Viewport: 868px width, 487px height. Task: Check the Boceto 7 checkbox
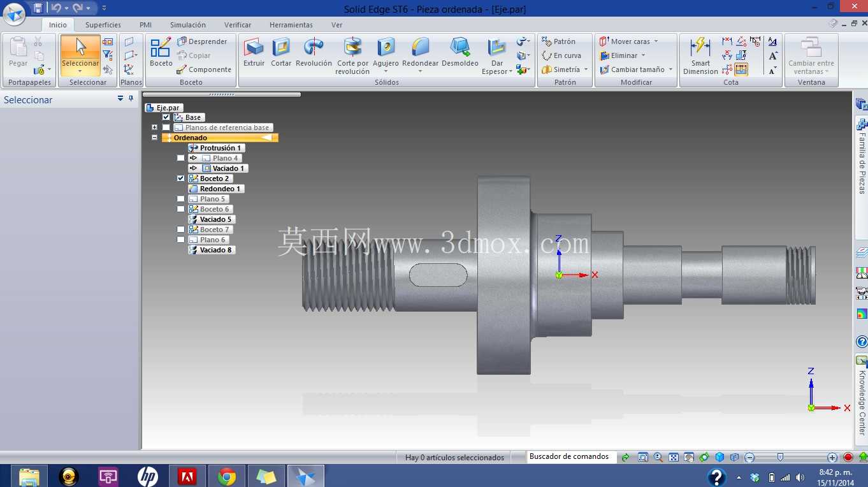click(180, 229)
